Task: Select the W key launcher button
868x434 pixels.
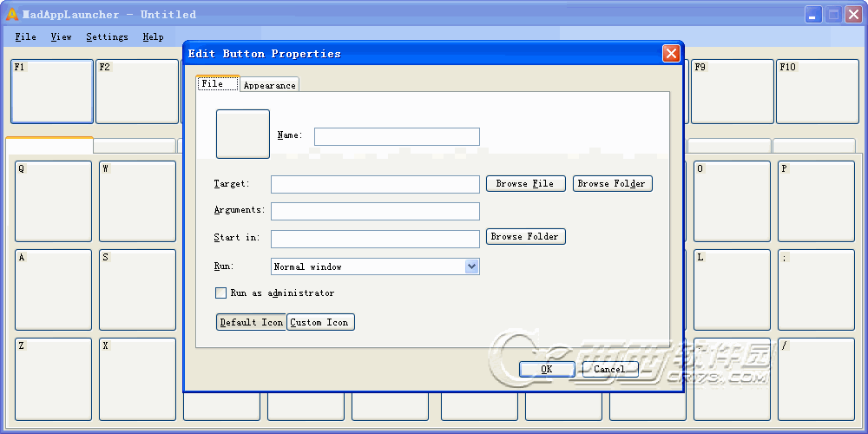Action: [x=137, y=201]
